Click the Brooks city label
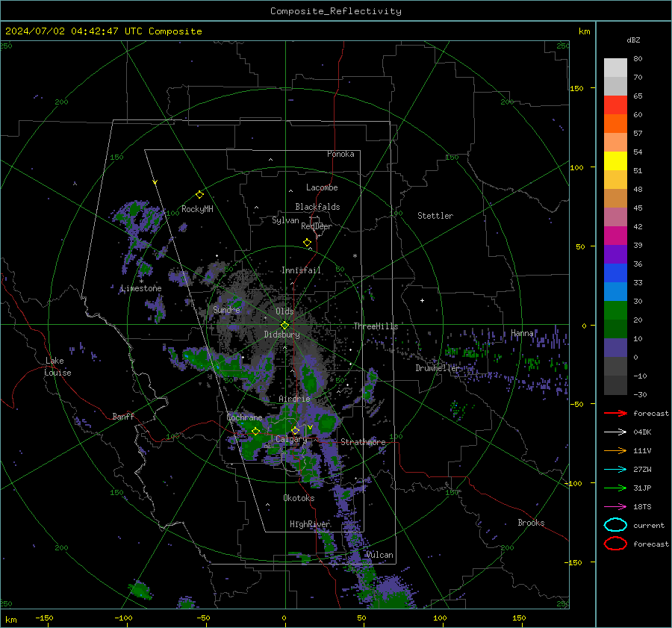This screenshot has height=628, width=672. (x=531, y=523)
